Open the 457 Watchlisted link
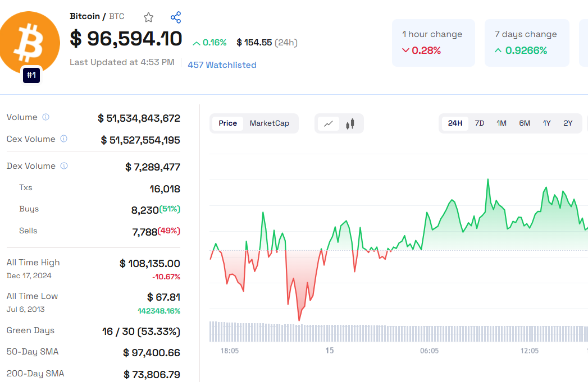Screen dimensions: 588x382 coord(222,65)
